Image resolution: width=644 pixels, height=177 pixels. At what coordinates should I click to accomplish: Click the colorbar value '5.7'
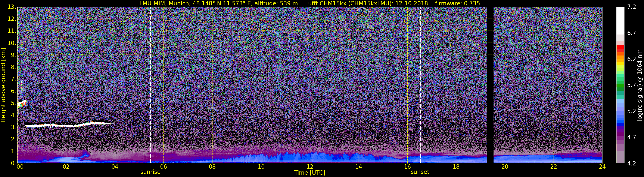(632, 85)
